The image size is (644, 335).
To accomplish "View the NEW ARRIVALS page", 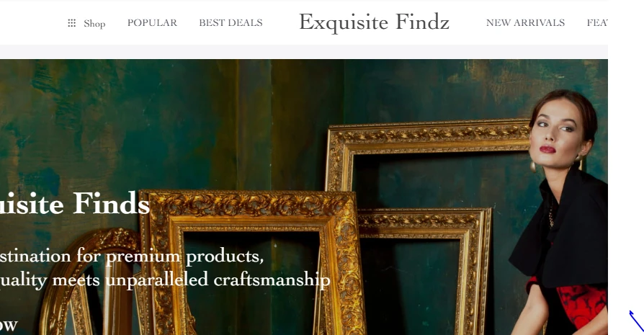I will click(x=525, y=23).
